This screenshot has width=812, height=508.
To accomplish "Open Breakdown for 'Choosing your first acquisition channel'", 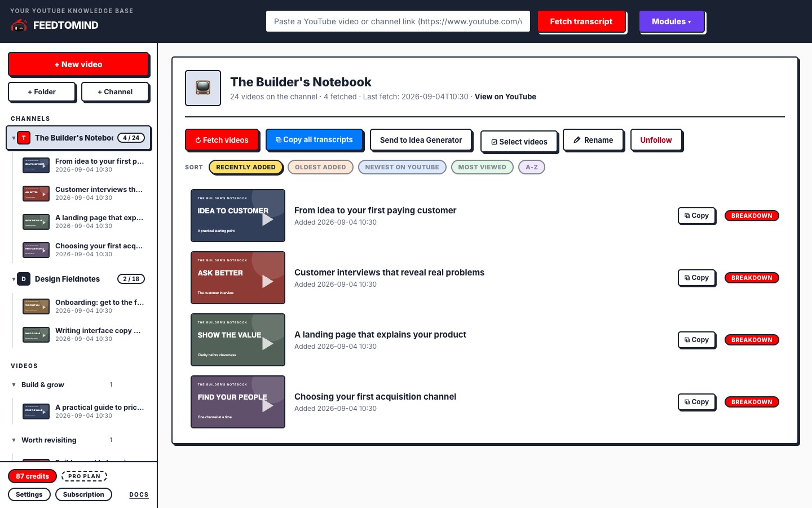I will pyautogui.click(x=752, y=402).
